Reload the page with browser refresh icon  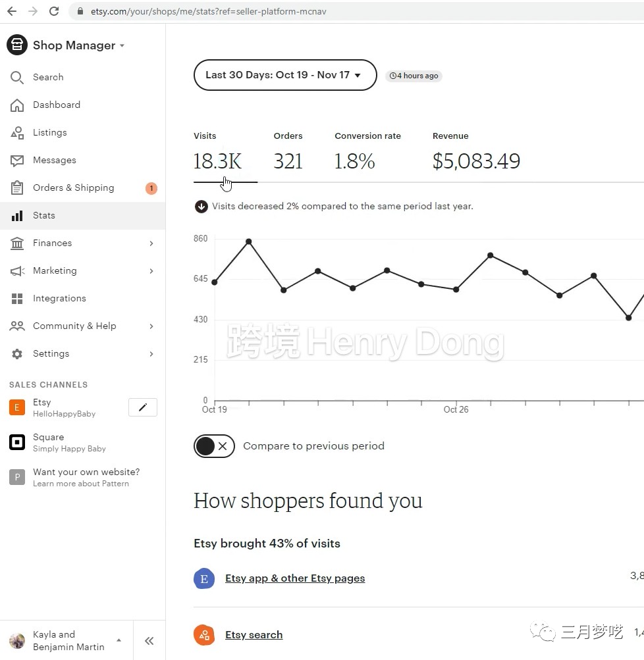click(x=54, y=11)
